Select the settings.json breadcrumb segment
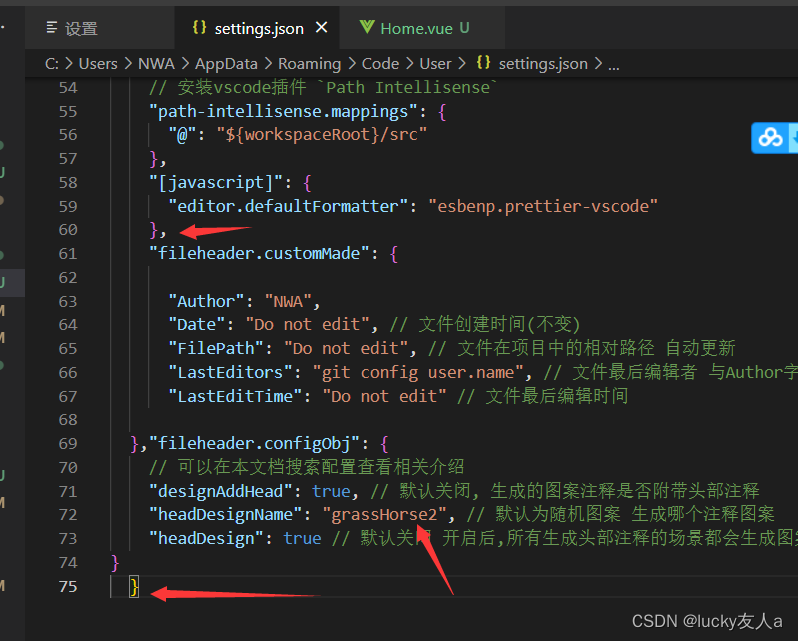 click(543, 64)
